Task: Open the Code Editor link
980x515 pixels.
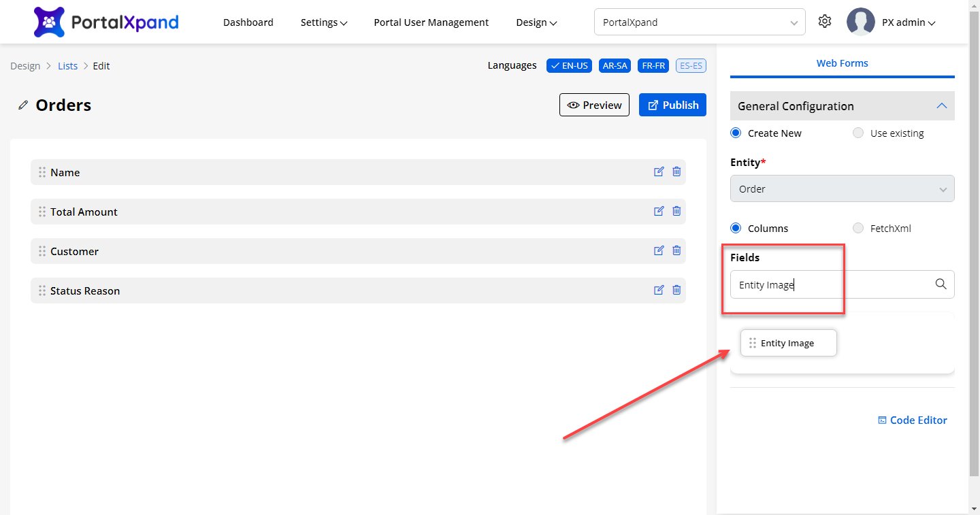Action: [x=913, y=420]
